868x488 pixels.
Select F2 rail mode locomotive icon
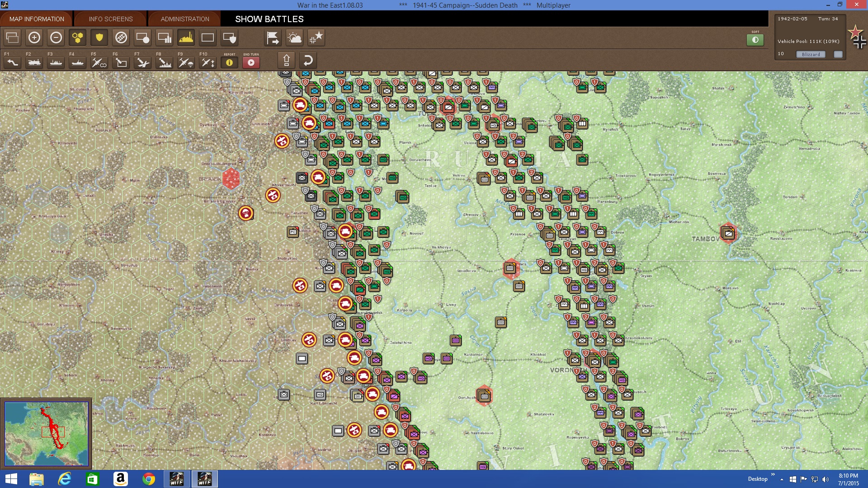34,62
